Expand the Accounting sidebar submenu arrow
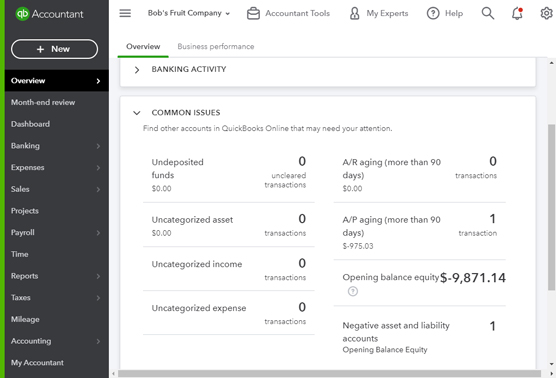This screenshot has height=378, width=556. (x=98, y=341)
